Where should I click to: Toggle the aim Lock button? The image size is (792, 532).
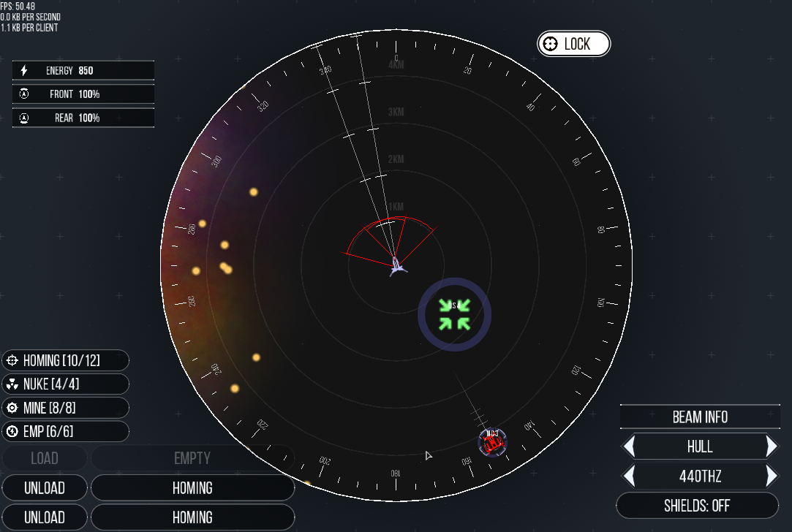574,44
